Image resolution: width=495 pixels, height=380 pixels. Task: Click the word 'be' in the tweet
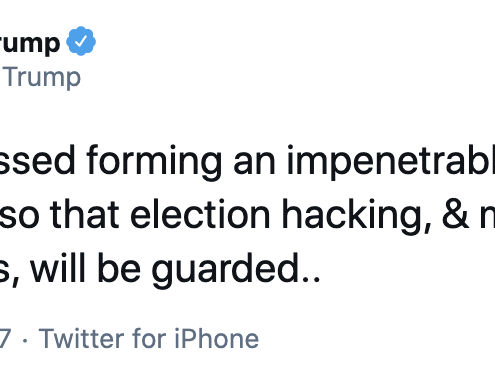click(x=119, y=268)
